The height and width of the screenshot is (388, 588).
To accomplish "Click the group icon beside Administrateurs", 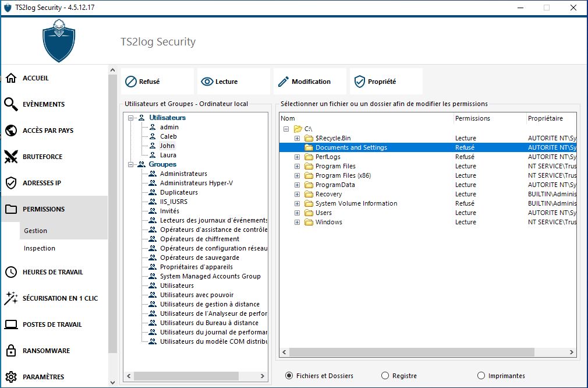I will point(153,174).
